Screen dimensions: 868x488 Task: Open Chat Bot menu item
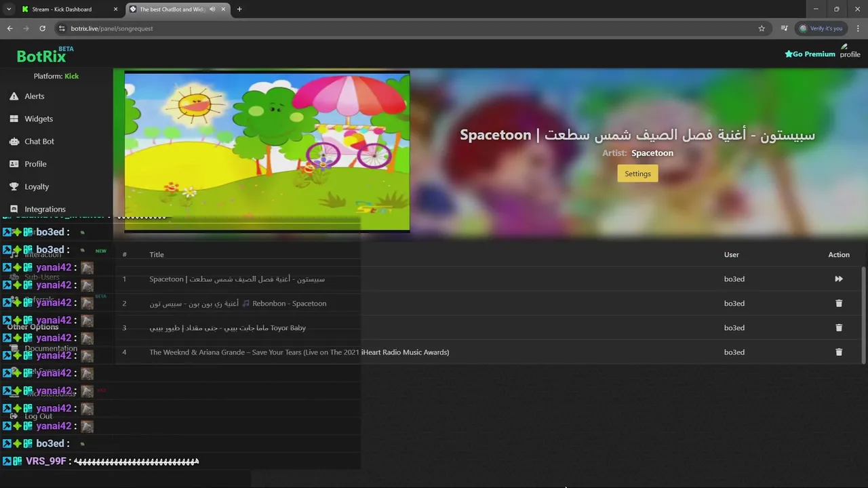39,142
